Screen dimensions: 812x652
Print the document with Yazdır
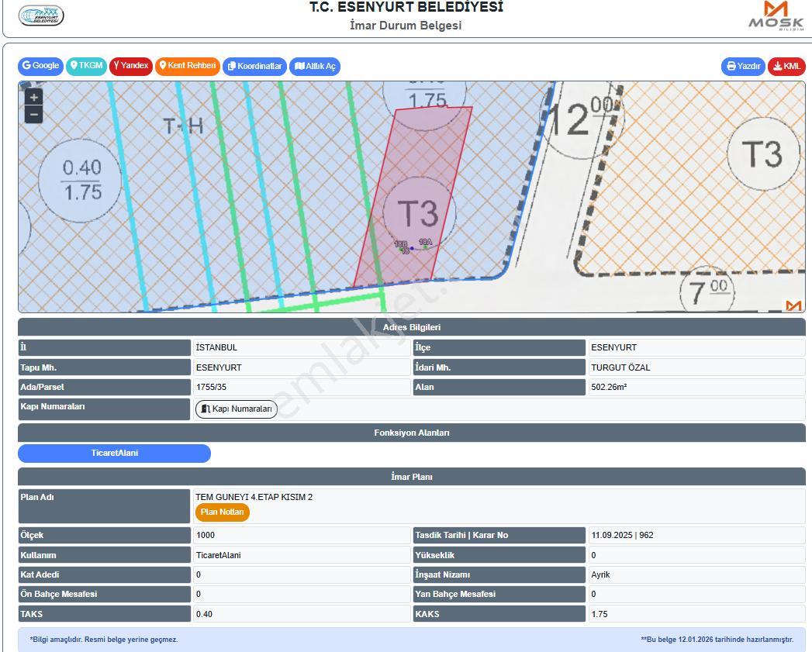743,67
